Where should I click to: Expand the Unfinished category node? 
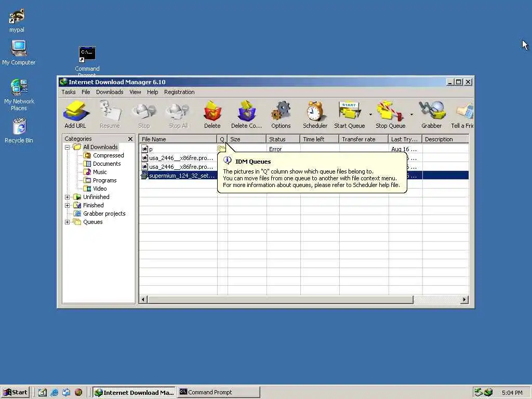[67, 197]
